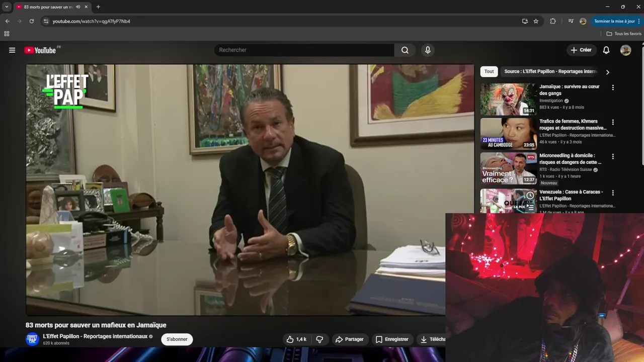Screen dimensions: 644x362
Task: Open Jamaïque survivre au cœur des gangs thumbnail
Action: [508, 99]
